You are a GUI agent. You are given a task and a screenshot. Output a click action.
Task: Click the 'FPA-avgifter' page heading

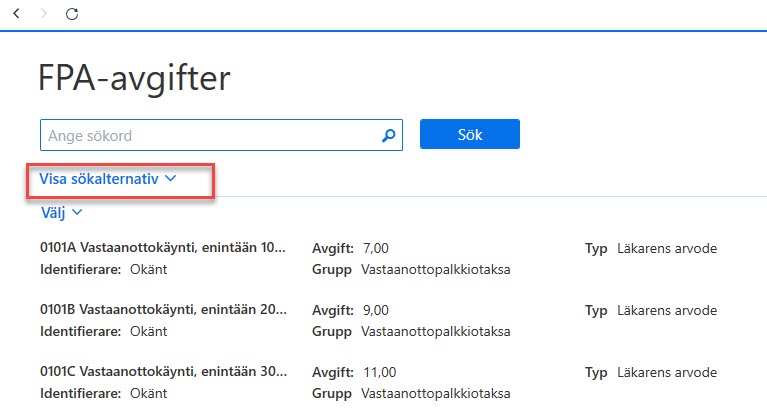pyautogui.click(x=134, y=78)
